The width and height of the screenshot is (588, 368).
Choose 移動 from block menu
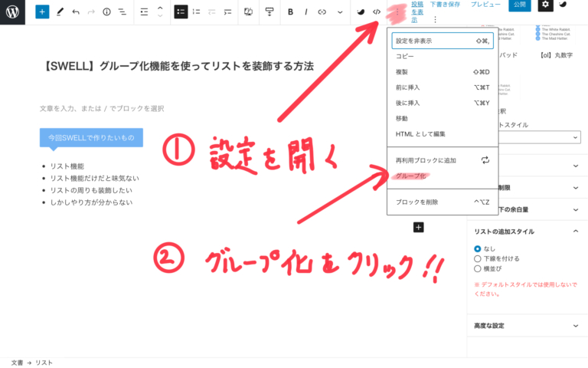coord(443,118)
